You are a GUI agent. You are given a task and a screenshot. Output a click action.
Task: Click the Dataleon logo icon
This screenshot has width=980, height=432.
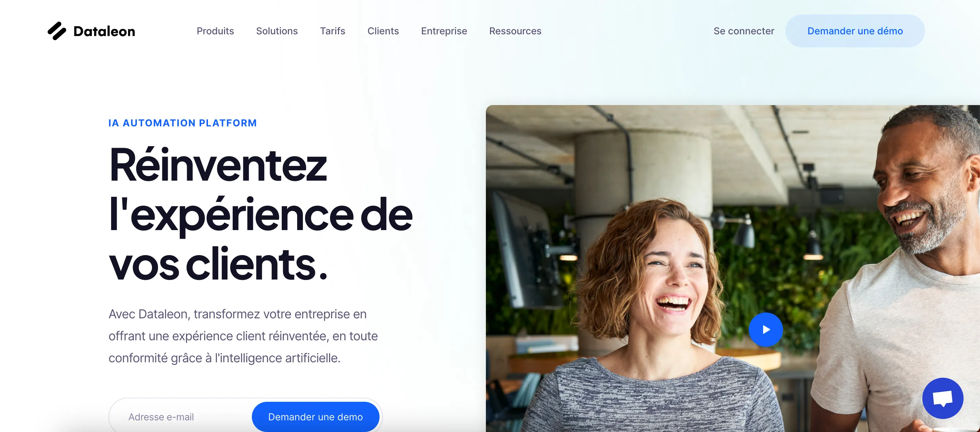(57, 31)
